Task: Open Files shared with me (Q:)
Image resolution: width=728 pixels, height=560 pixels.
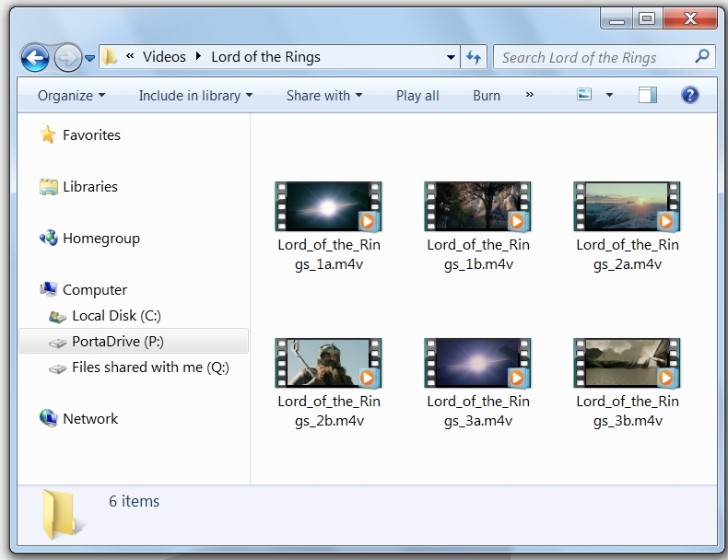Action: pyautogui.click(x=150, y=367)
